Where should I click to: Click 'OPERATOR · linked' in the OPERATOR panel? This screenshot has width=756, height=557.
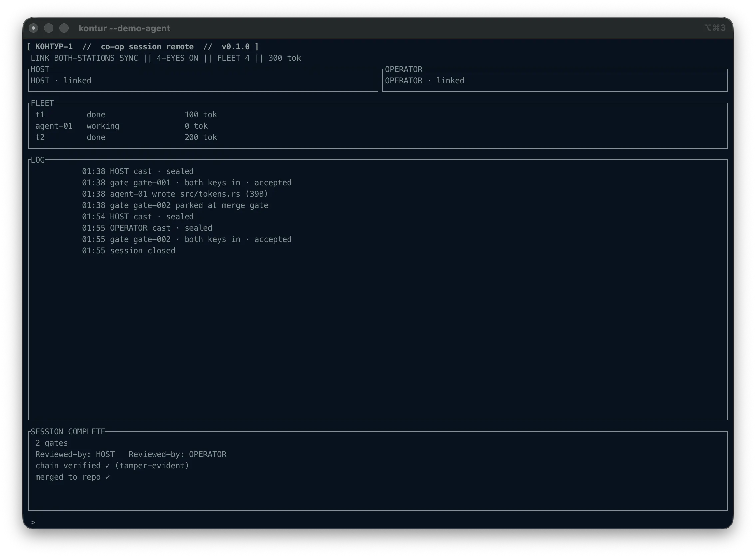424,81
